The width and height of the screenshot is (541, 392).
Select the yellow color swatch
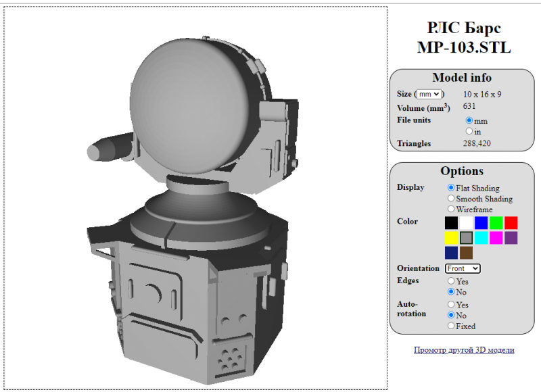pyautogui.click(x=451, y=238)
